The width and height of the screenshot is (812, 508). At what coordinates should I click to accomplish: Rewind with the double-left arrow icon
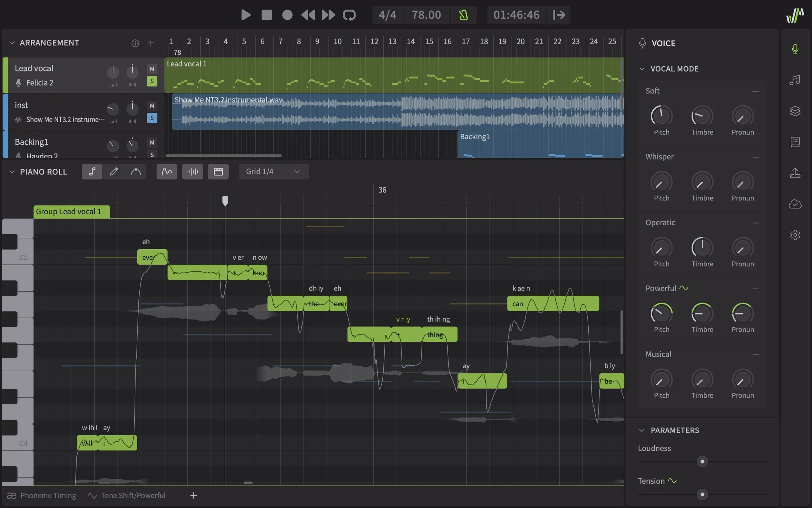tap(308, 15)
